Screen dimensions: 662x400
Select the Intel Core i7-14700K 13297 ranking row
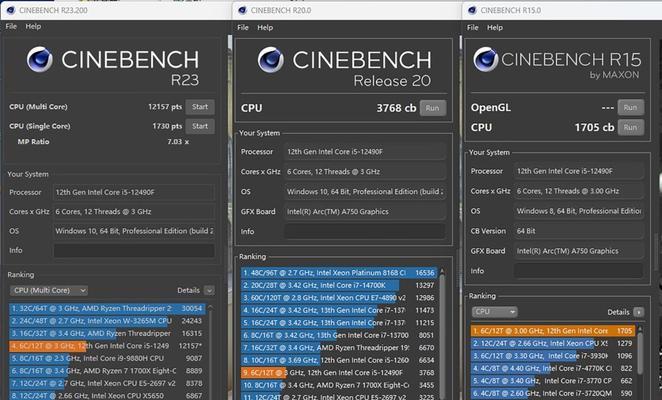[339, 285]
